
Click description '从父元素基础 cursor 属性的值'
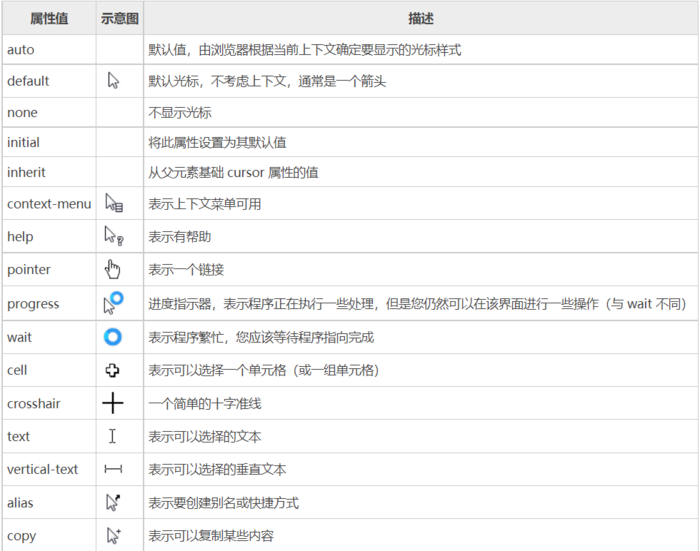(x=233, y=172)
